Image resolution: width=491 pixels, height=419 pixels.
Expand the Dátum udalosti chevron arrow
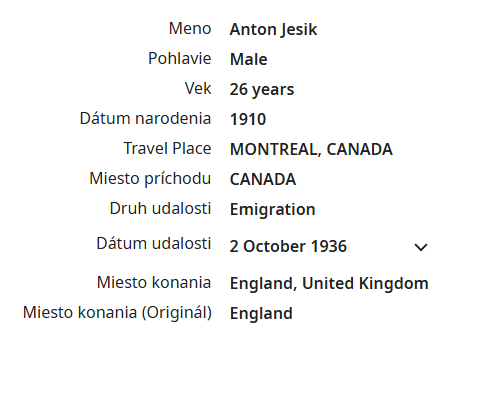click(x=421, y=247)
